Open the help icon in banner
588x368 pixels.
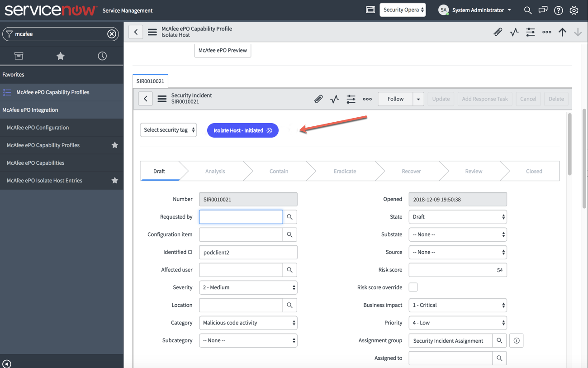[x=559, y=10]
